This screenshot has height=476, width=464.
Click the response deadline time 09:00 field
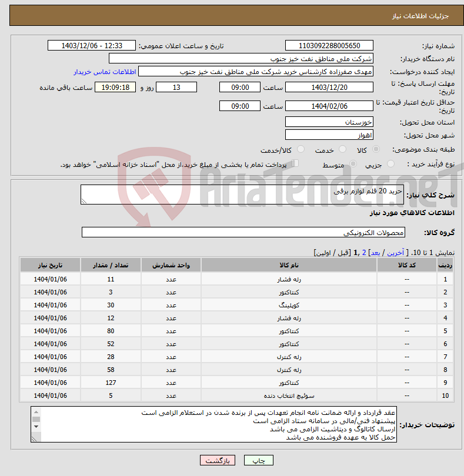[240, 88]
